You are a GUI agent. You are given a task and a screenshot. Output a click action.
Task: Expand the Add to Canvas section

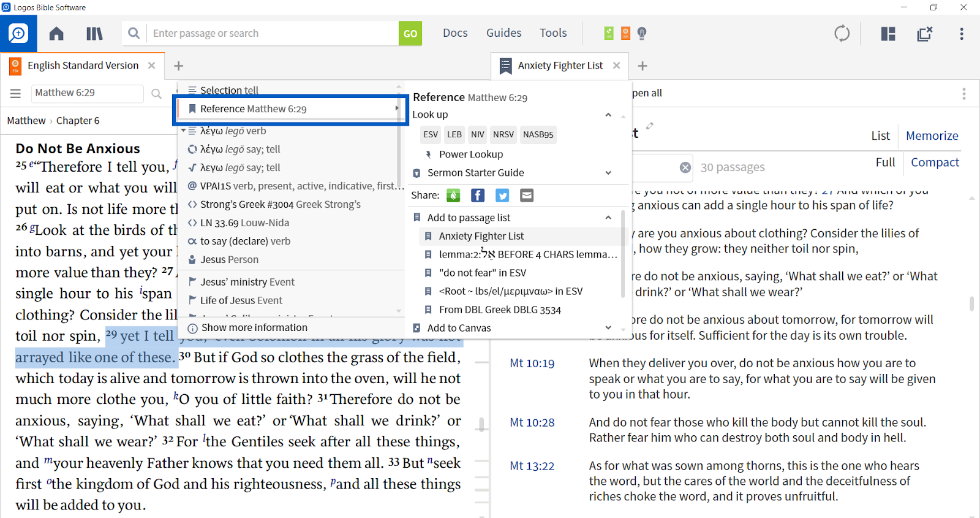608,328
